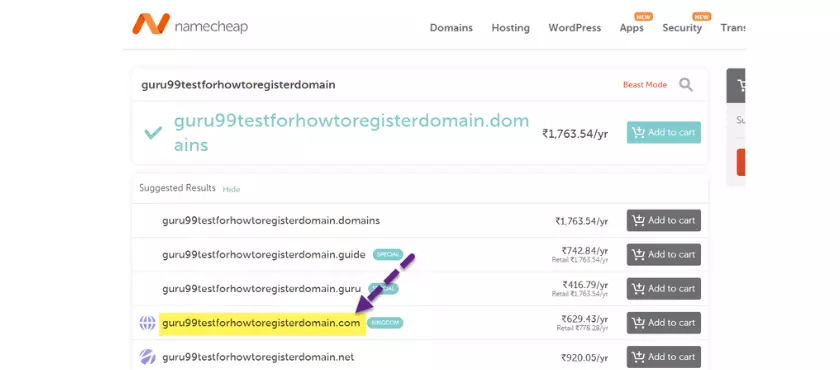Click the search magnifier icon
The height and width of the screenshot is (370, 840).
686,85
